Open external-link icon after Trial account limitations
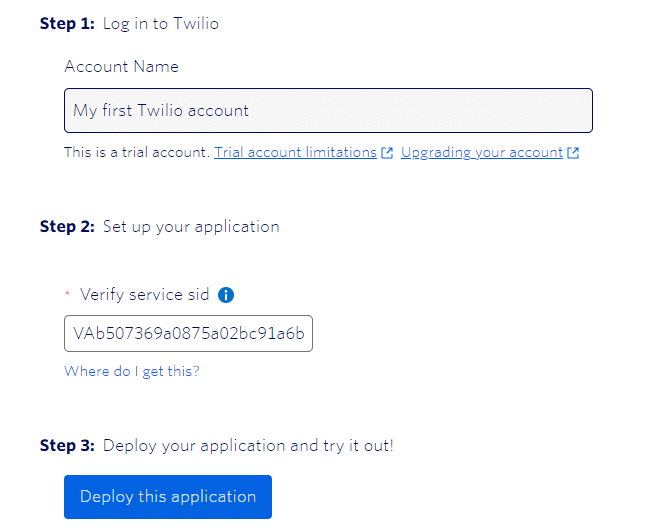The image size is (650, 528). [x=387, y=153]
